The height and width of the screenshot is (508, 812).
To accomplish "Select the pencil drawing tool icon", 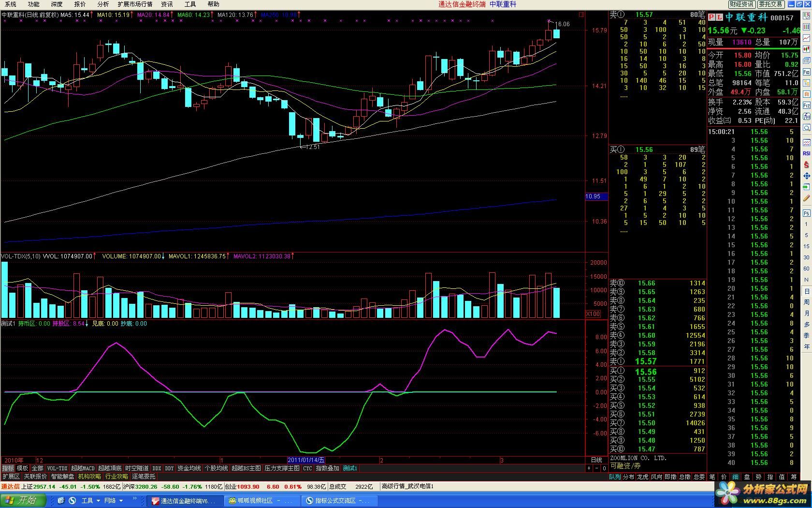I will [x=807, y=198].
